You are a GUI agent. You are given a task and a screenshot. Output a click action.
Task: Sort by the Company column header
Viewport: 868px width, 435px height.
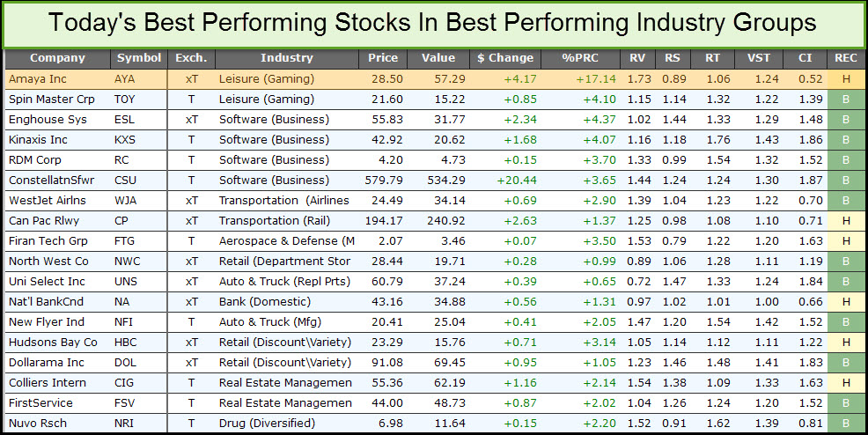point(57,58)
